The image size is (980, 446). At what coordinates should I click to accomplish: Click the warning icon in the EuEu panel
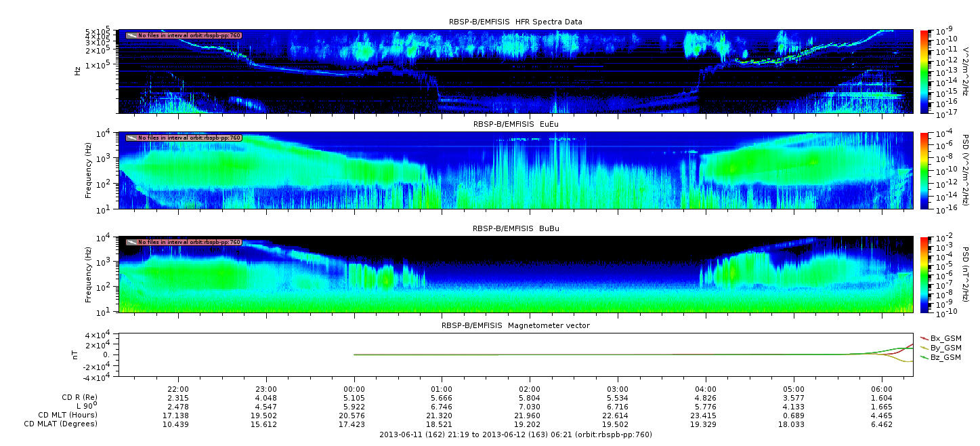coord(131,138)
